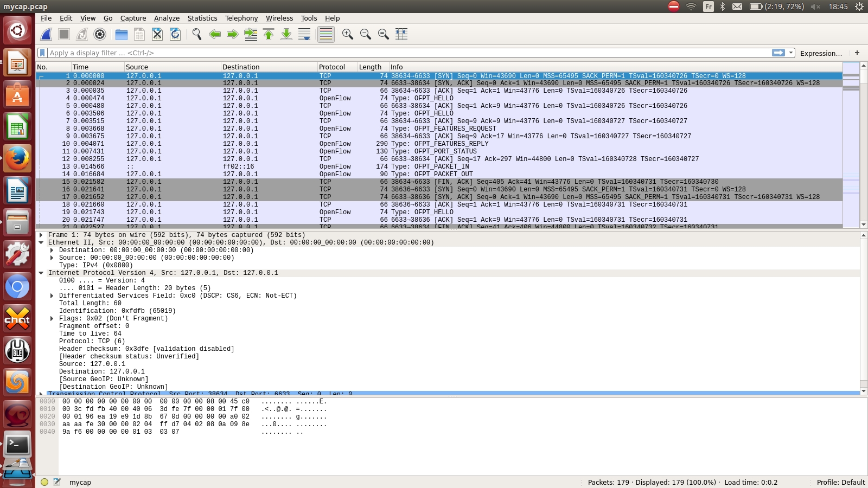The width and height of the screenshot is (868, 488).
Task: Expand the Frame 1 tree node
Action: 41,235
